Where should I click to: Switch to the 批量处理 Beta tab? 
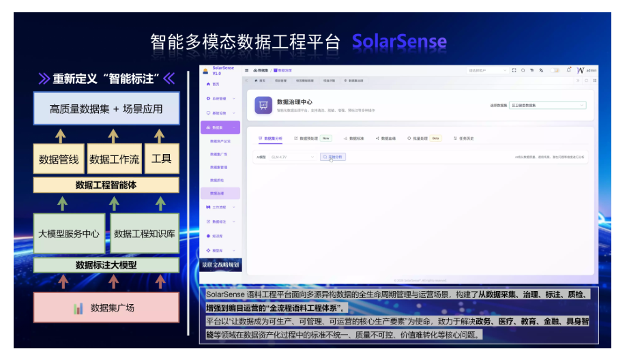pos(424,138)
